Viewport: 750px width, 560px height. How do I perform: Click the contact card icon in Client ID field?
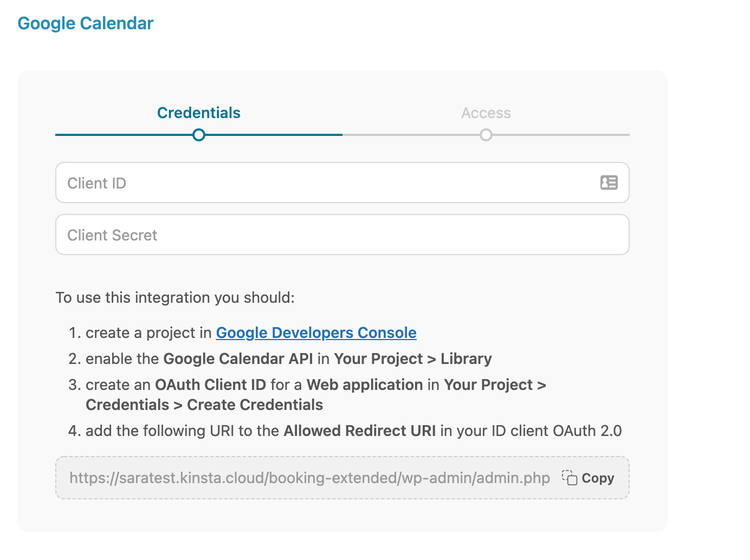[x=609, y=183]
